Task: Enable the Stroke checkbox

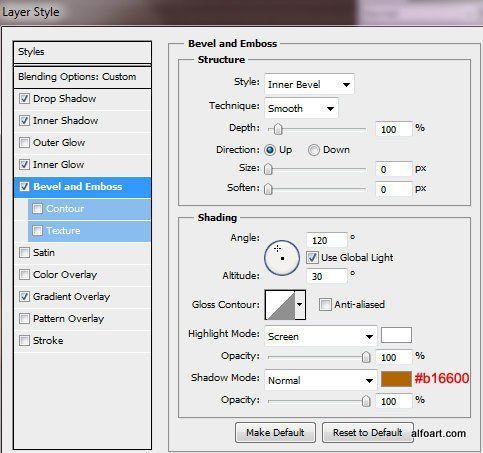Action: pos(24,341)
